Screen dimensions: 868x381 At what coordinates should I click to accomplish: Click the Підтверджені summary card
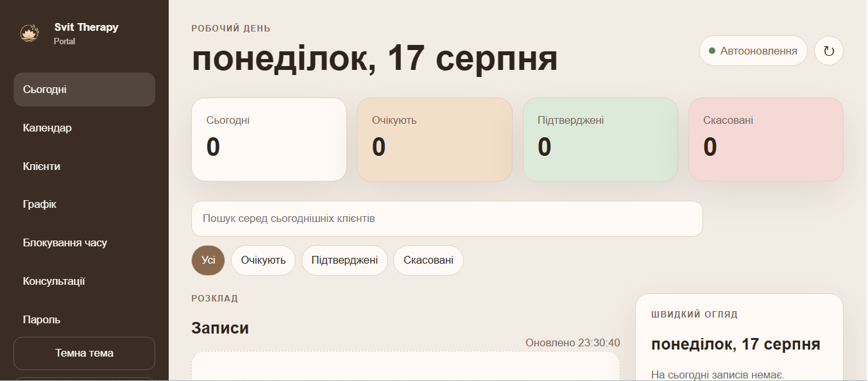(600, 139)
